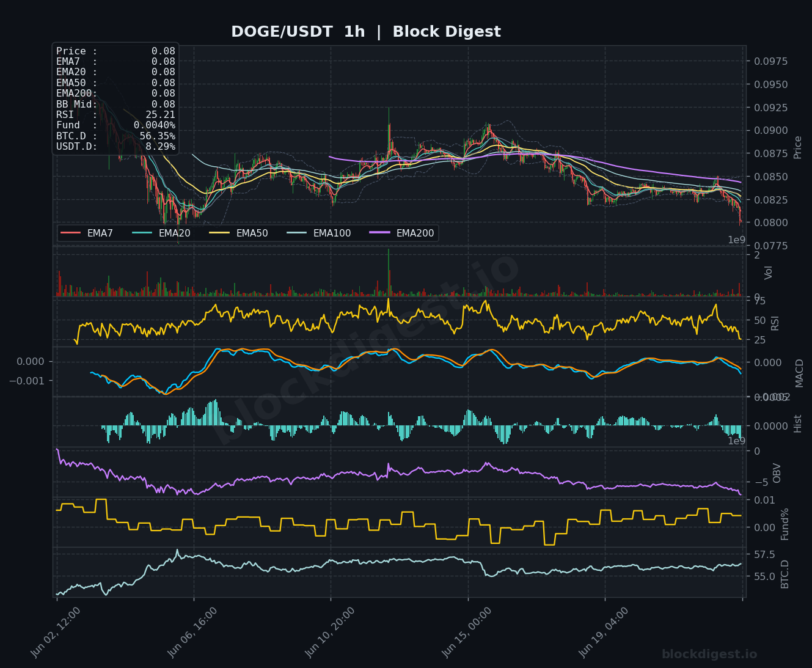Select the 'Jun 19, 04:00' date label

pyautogui.click(x=604, y=632)
